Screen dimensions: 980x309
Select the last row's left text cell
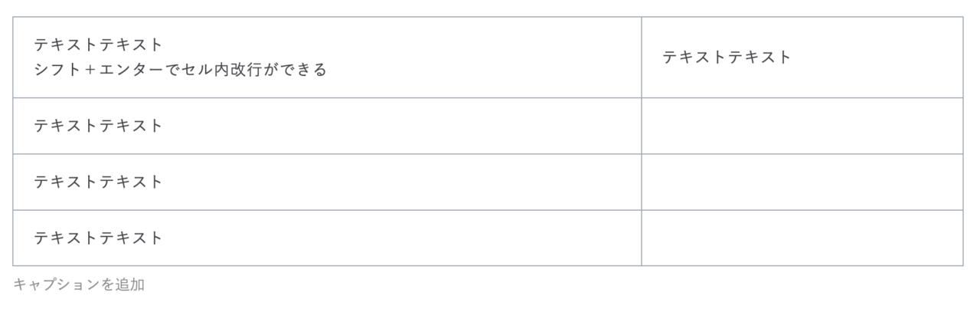point(327,238)
